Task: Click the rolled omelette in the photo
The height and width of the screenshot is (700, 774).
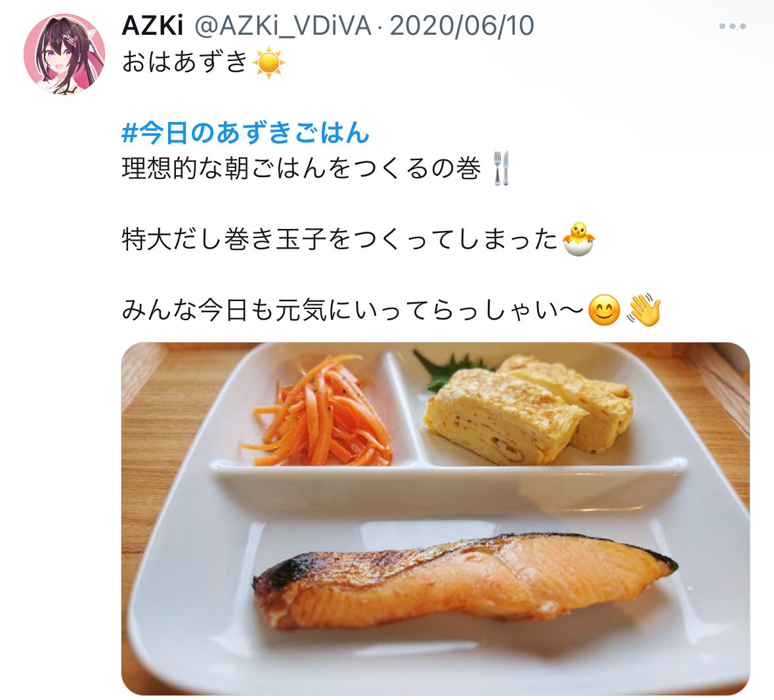Action: tap(528, 411)
